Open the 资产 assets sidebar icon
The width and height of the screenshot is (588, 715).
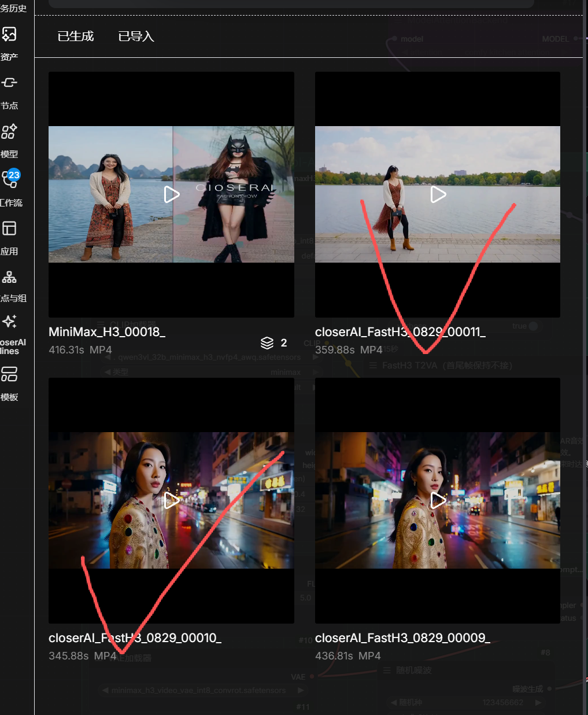(9, 34)
